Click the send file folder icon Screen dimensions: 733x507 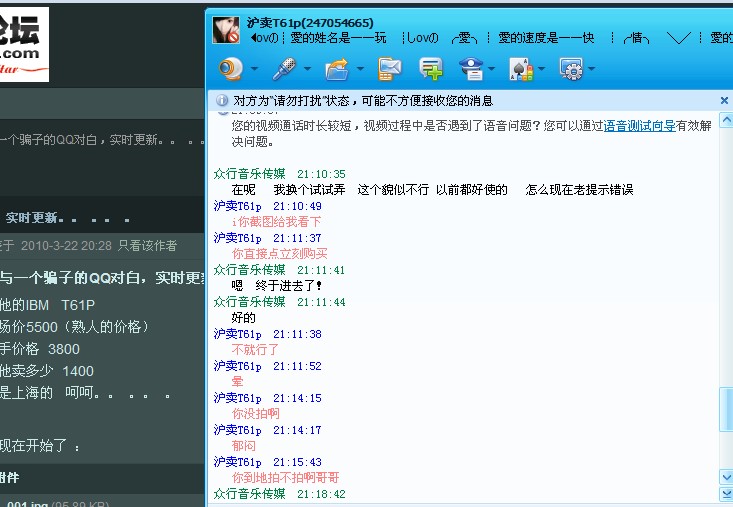(x=338, y=69)
